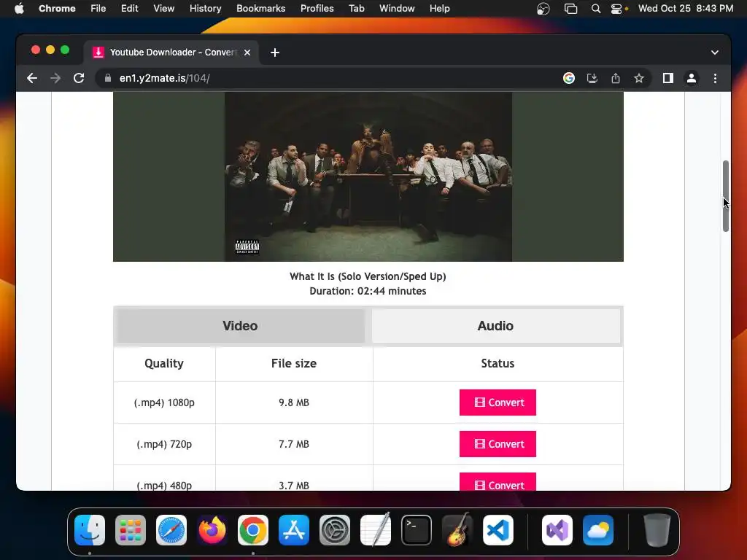747x560 pixels.
Task: Install app via address bar download icon
Action: 592,78
